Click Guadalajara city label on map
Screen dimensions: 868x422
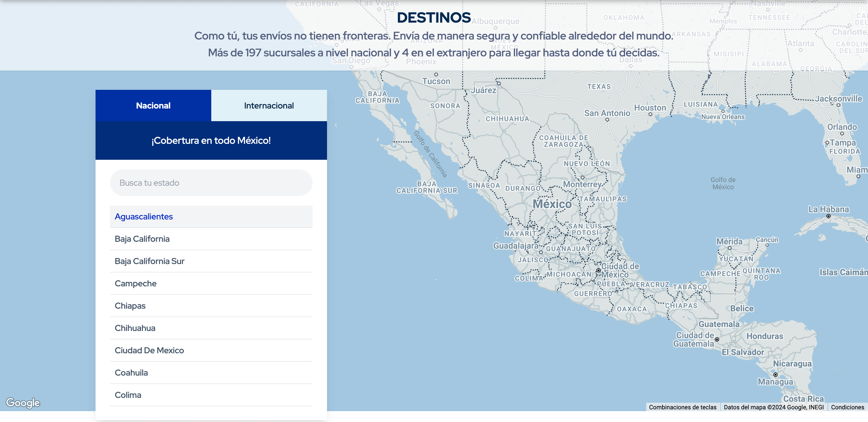pyautogui.click(x=516, y=246)
